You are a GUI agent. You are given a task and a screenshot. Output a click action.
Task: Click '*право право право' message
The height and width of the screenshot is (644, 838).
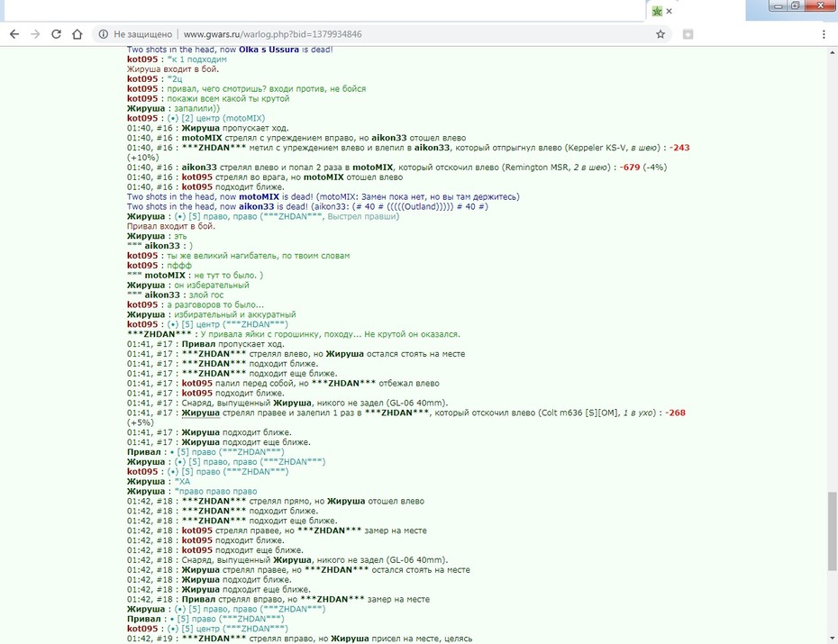click(x=215, y=491)
